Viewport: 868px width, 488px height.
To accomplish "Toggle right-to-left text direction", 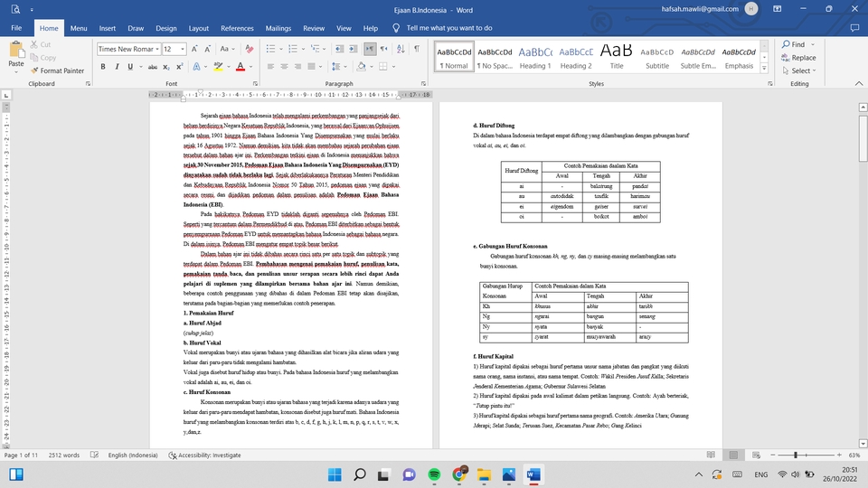I will pyautogui.click(x=383, y=49).
